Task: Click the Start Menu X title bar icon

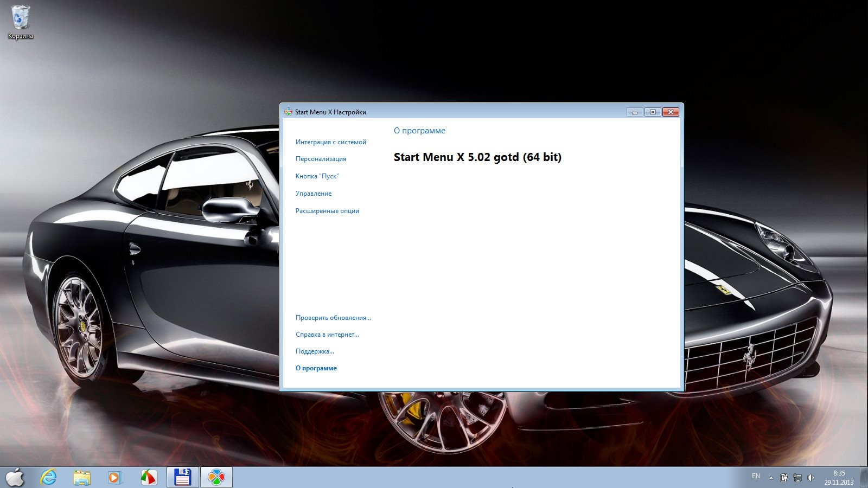Action: [x=288, y=112]
